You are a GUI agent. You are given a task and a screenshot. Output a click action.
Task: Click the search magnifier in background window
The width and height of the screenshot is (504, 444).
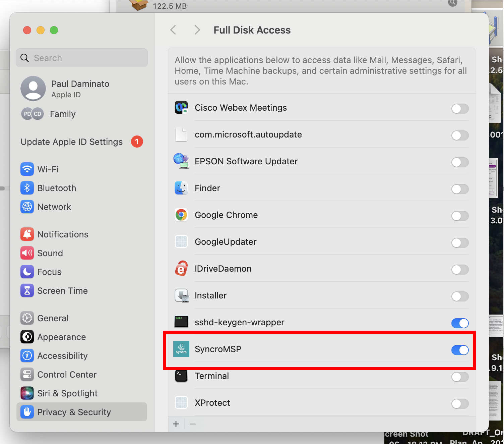pos(453,3)
